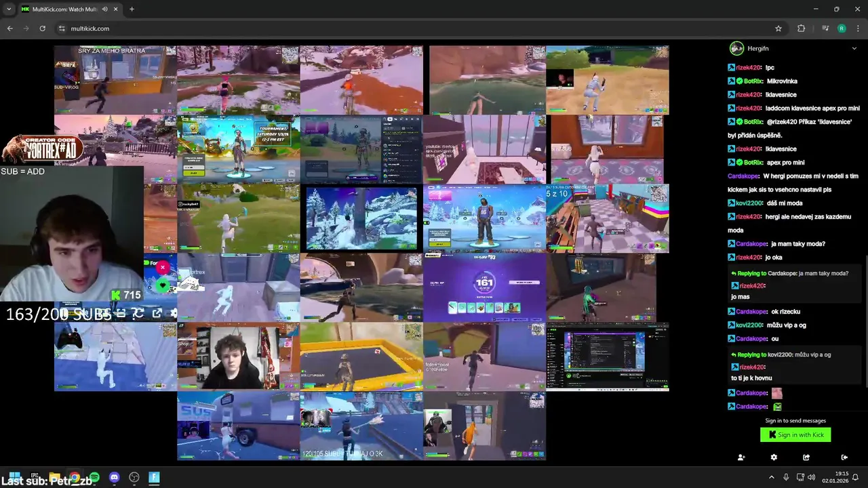Open a new browser tab

click(x=132, y=9)
